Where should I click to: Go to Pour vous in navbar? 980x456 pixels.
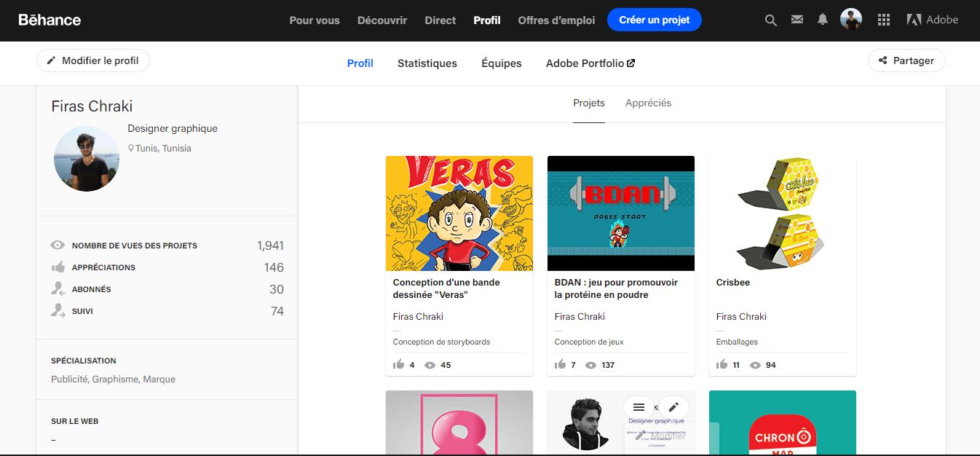point(315,20)
